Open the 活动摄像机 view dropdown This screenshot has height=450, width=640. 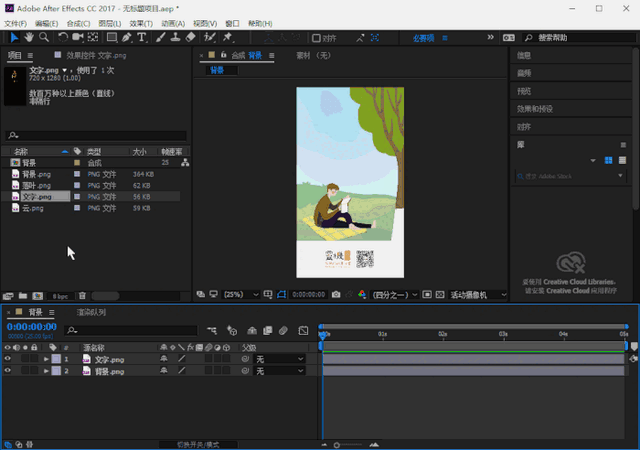pyautogui.click(x=478, y=294)
